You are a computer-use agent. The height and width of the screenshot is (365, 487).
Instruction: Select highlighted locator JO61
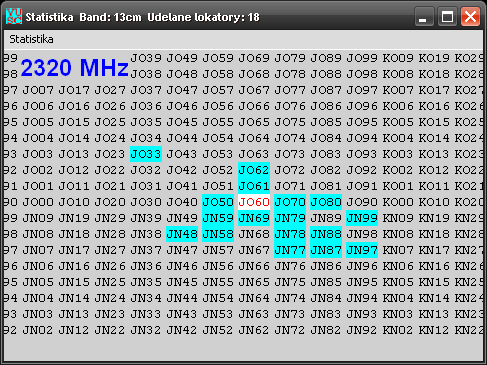click(254, 186)
